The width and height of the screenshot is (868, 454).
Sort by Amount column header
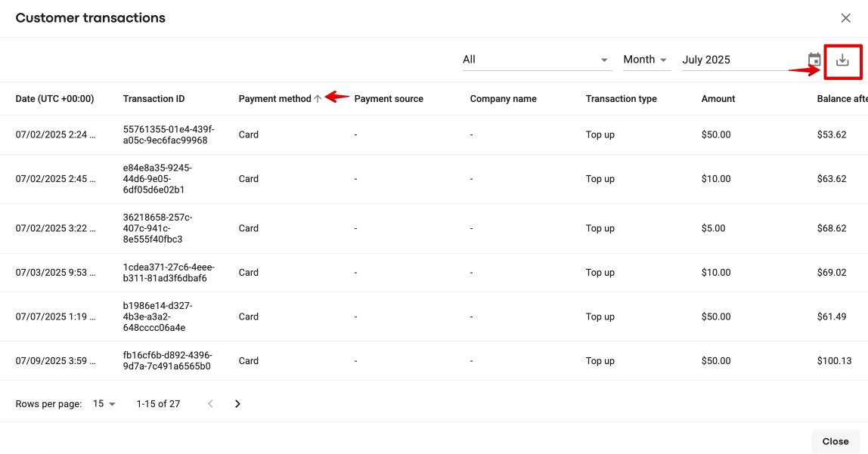(x=718, y=99)
